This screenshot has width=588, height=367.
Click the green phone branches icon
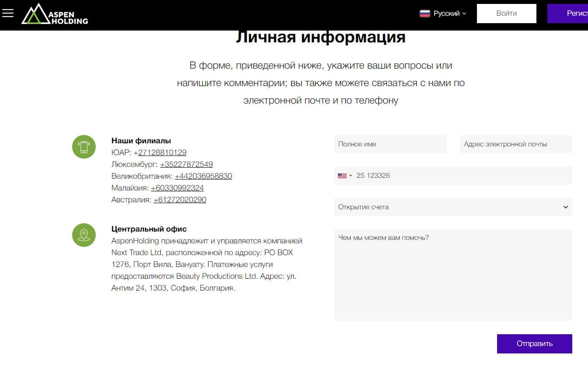84,147
